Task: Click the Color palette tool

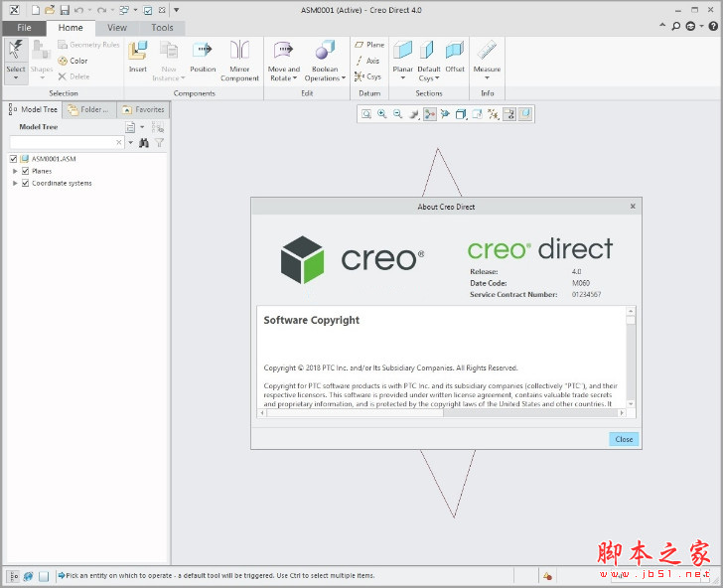Action: (x=72, y=61)
